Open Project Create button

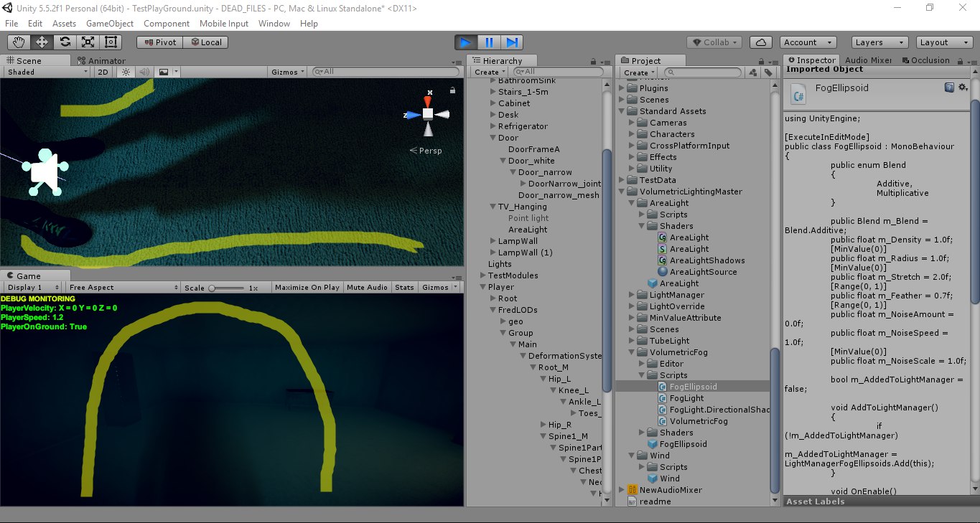pos(639,72)
